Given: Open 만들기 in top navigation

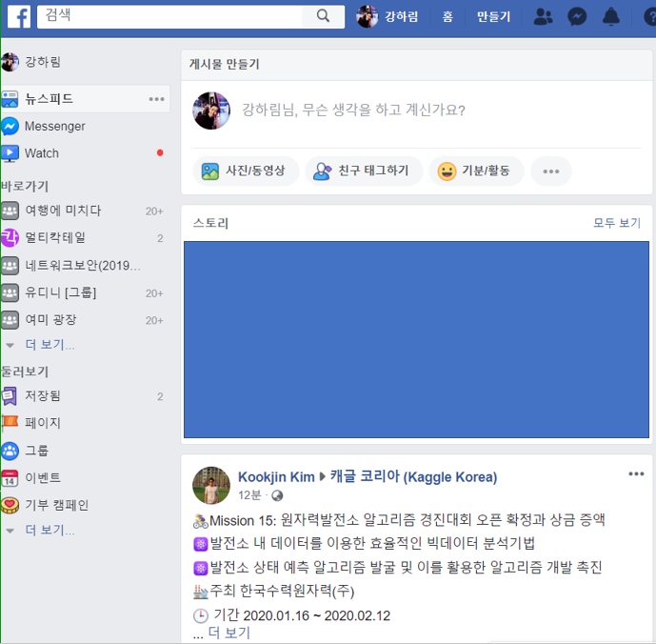Looking at the screenshot, I should [x=494, y=17].
